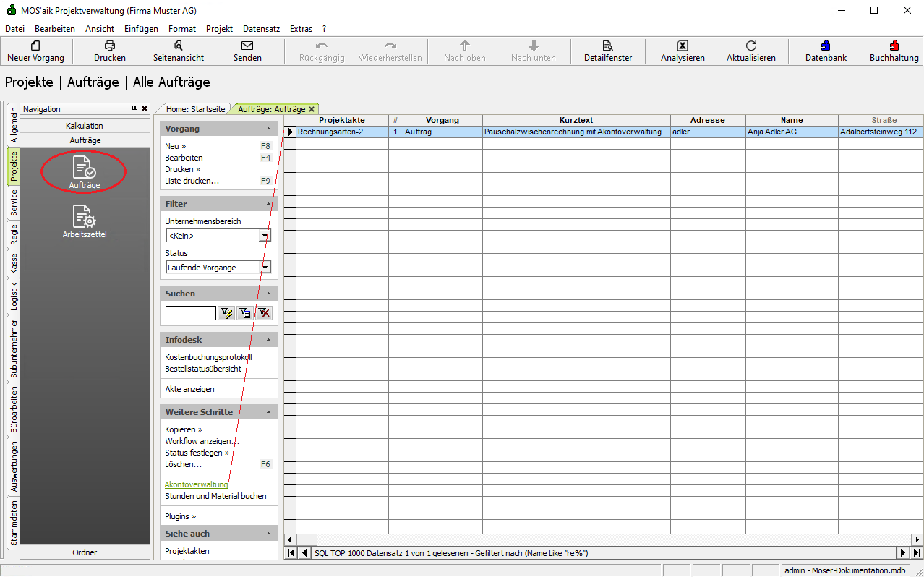The image size is (924, 577).
Task: Go to previous record button
Action: [304, 552]
